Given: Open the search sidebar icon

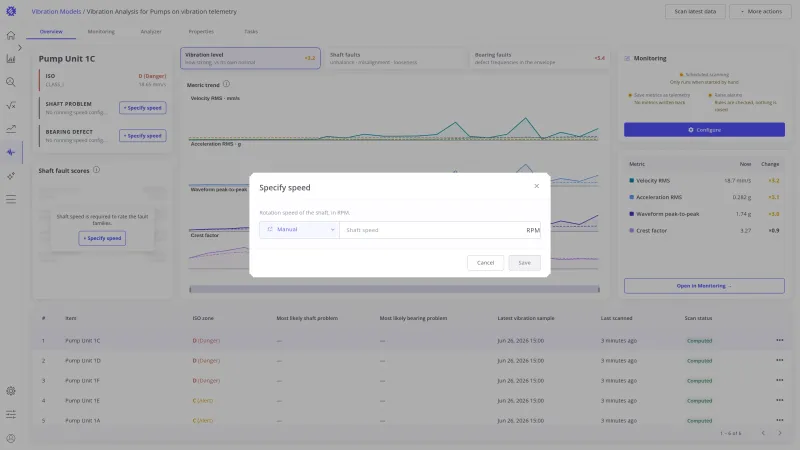Looking at the screenshot, I should 11,82.
